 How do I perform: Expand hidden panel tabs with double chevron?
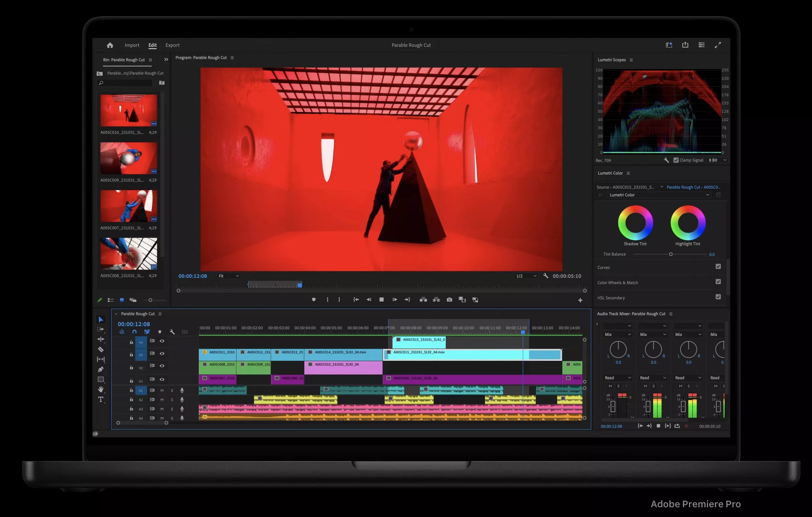pos(166,60)
